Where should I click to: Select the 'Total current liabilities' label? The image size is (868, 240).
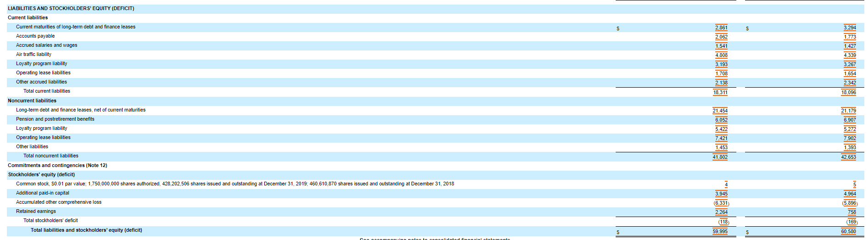point(47,91)
